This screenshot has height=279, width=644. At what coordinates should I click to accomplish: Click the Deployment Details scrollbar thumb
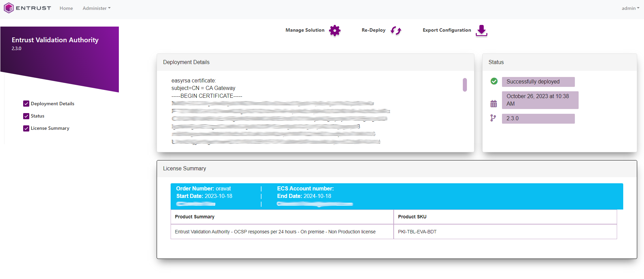click(465, 85)
